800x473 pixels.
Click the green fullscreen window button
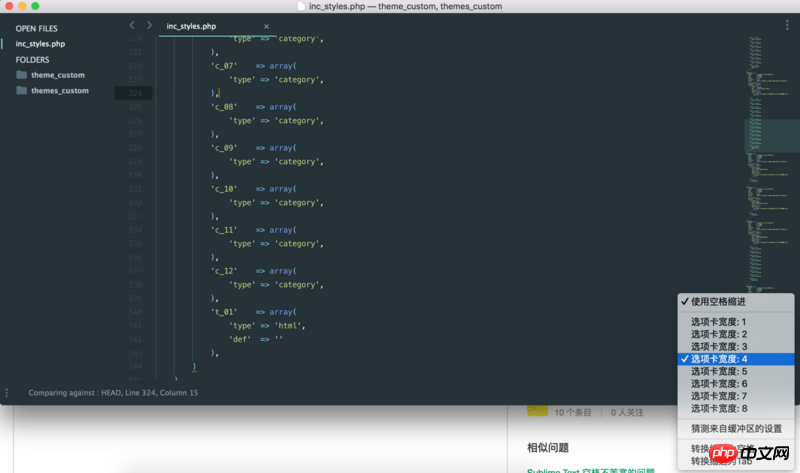pyautogui.click(x=35, y=7)
